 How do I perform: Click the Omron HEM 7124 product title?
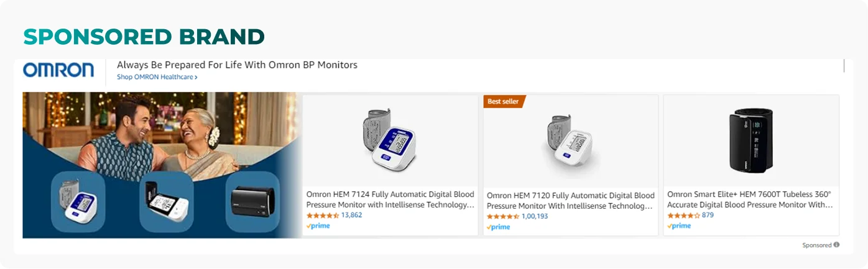tap(390, 200)
